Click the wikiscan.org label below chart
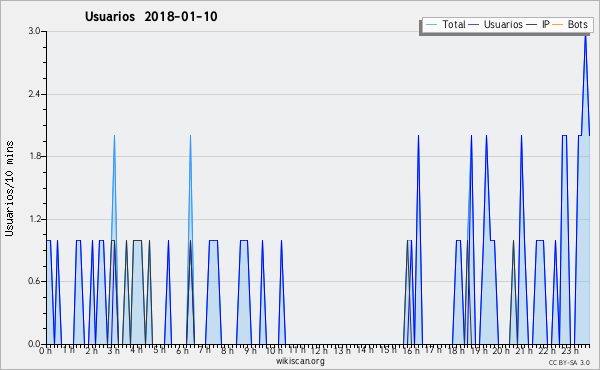 tap(300, 361)
